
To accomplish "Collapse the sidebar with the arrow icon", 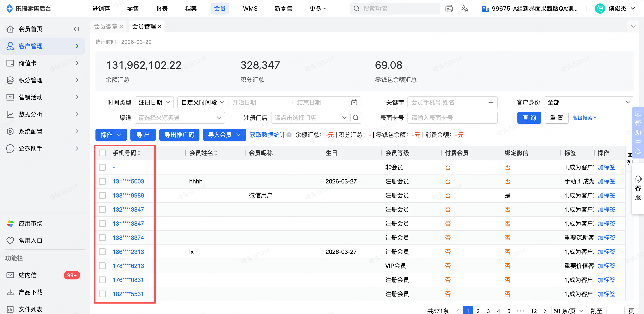I will pos(77,29).
